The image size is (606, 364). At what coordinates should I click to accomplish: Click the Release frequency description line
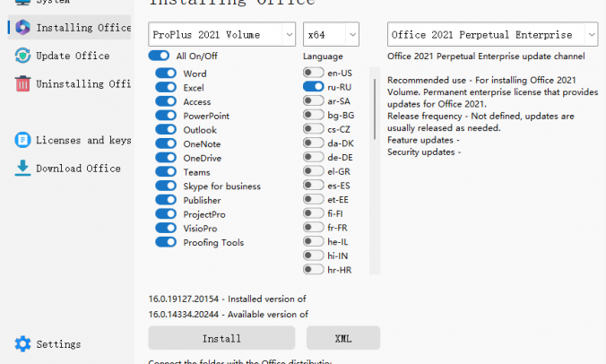tap(480, 122)
